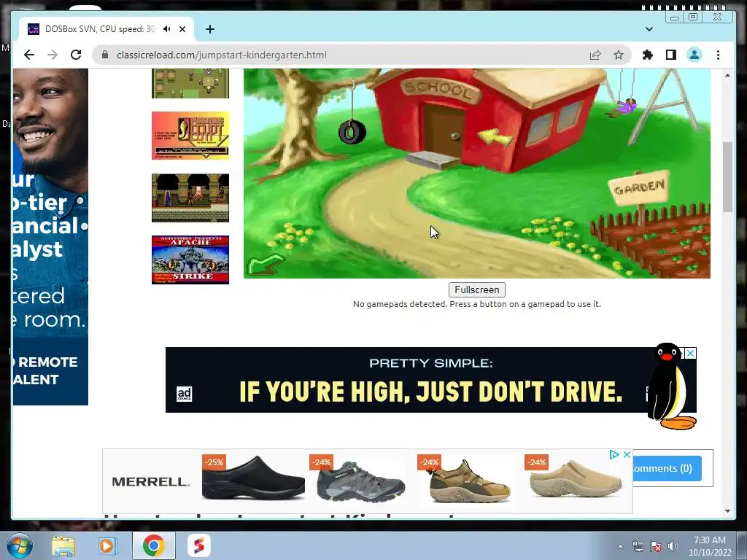Viewport: 747px width, 560px height.
Task: Click the Comments (0) button
Action: pos(667,468)
